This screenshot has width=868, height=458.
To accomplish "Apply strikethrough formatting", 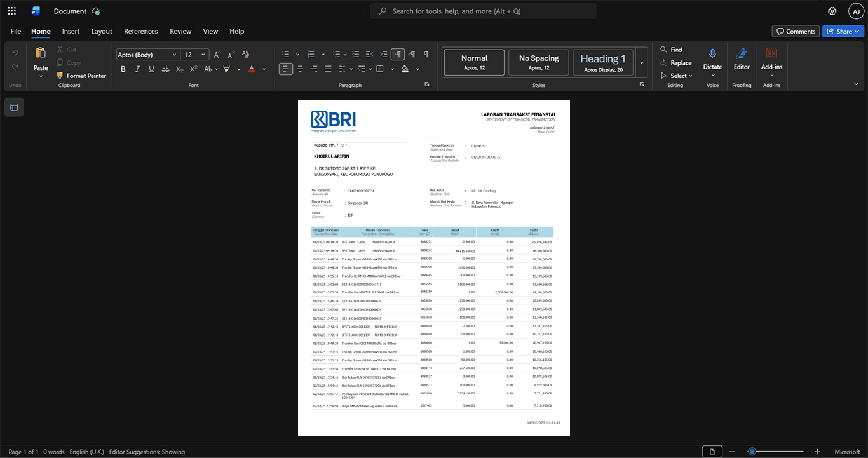I will pyautogui.click(x=165, y=69).
